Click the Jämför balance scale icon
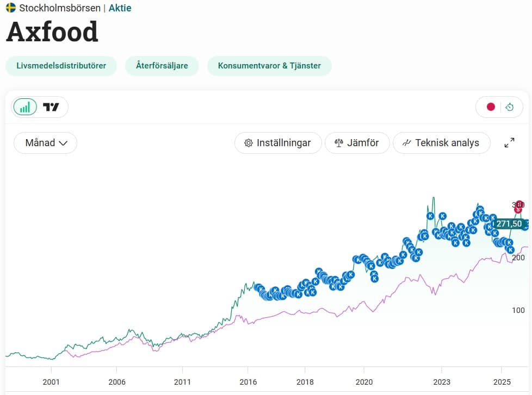This screenshot has width=532, height=395. (x=338, y=143)
